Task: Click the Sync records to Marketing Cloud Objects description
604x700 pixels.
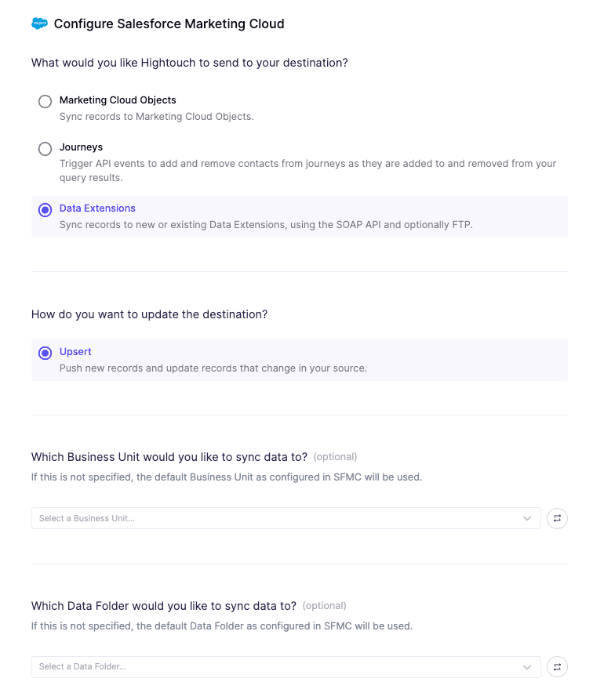Action: point(156,117)
